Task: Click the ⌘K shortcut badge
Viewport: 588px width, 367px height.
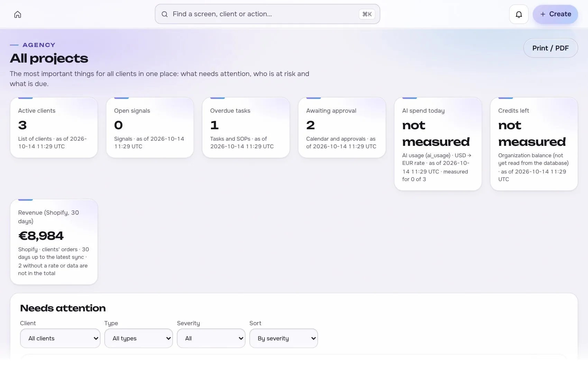Action: [x=367, y=14]
